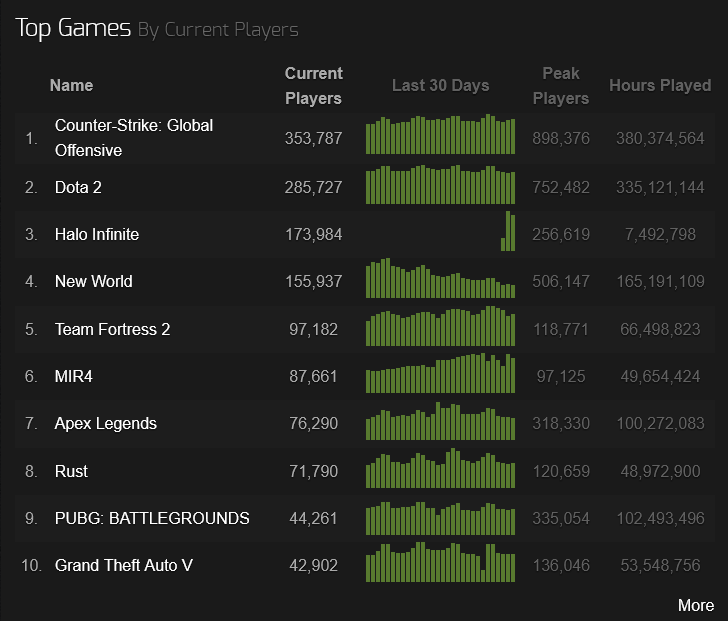Image resolution: width=728 pixels, height=621 pixels.
Task: Select peak players value 335,054
Action: (x=561, y=518)
